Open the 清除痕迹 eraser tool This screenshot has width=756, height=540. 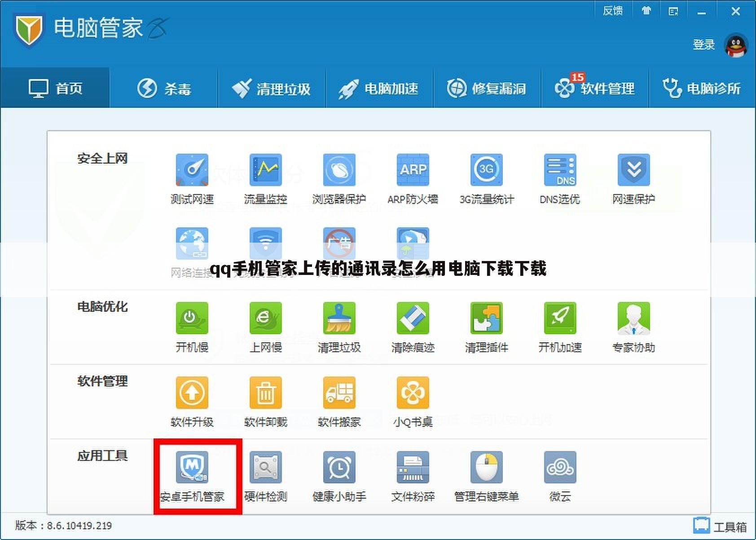coord(413,328)
